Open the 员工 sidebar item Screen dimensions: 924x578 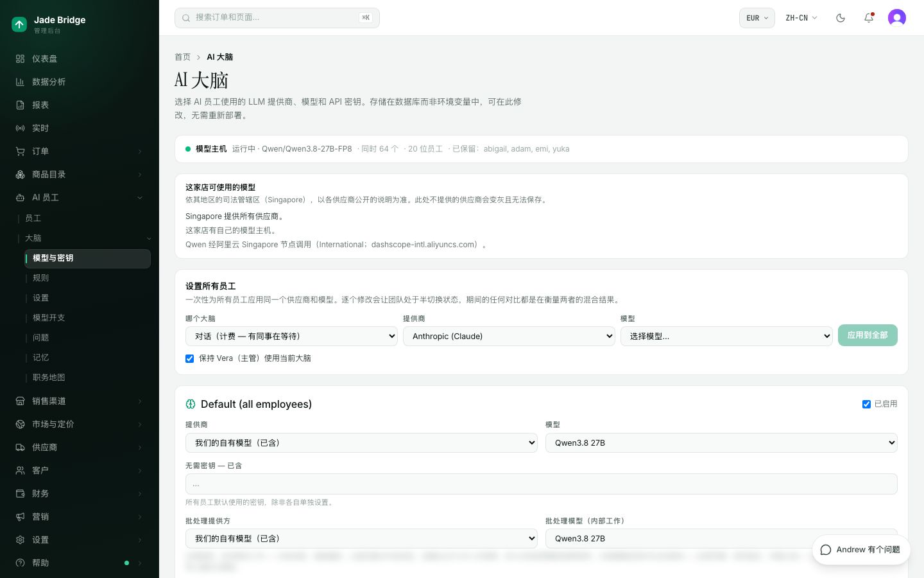(83, 218)
